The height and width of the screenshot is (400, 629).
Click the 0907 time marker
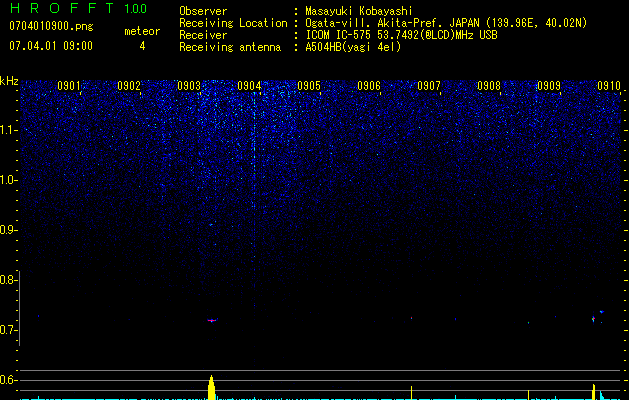(429, 86)
